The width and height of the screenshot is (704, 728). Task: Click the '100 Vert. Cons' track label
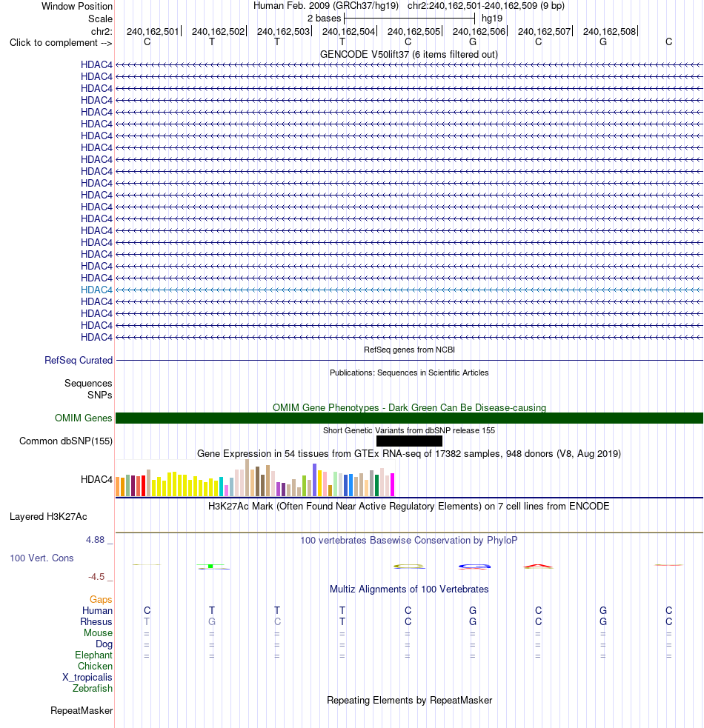click(x=41, y=558)
